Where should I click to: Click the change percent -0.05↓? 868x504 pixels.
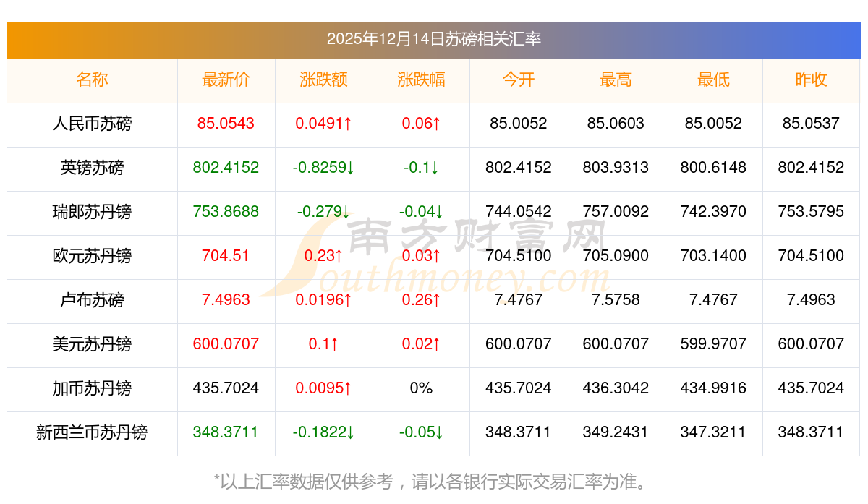coord(421,432)
